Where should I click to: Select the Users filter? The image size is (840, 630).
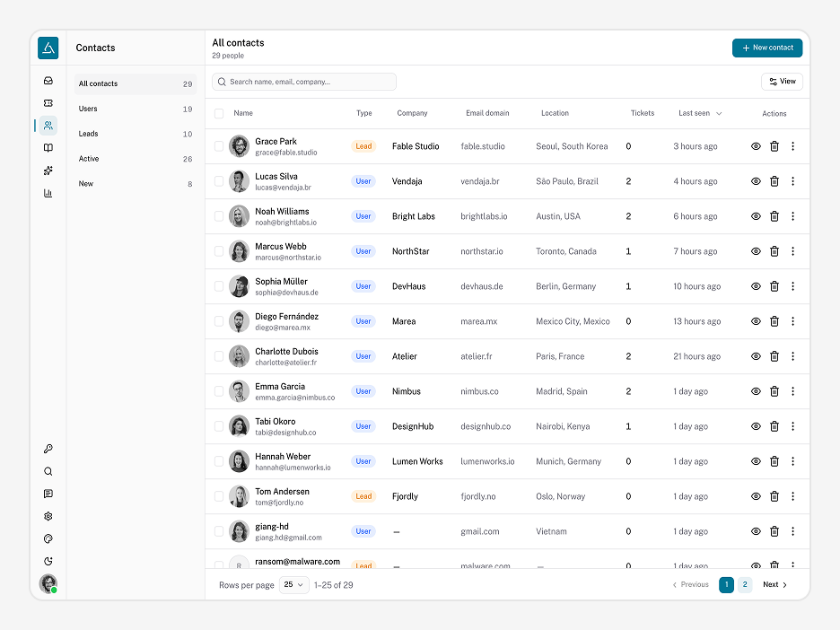136,109
